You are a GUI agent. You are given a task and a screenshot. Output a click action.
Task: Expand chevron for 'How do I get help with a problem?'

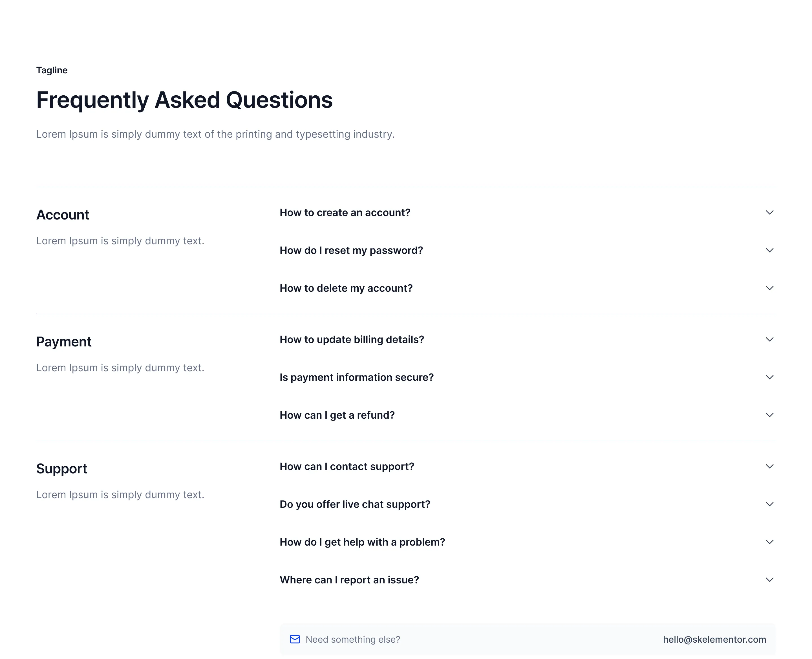(x=769, y=542)
